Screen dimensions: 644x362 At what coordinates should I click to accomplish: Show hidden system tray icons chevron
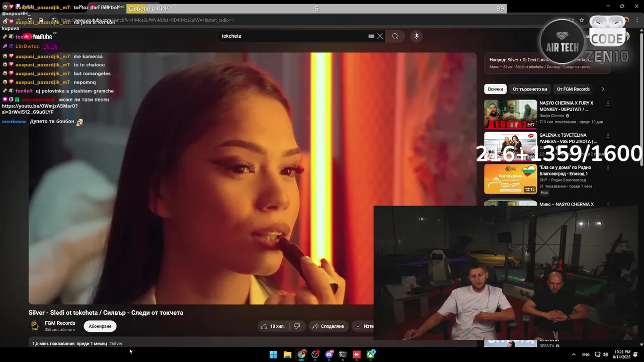tap(574, 354)
